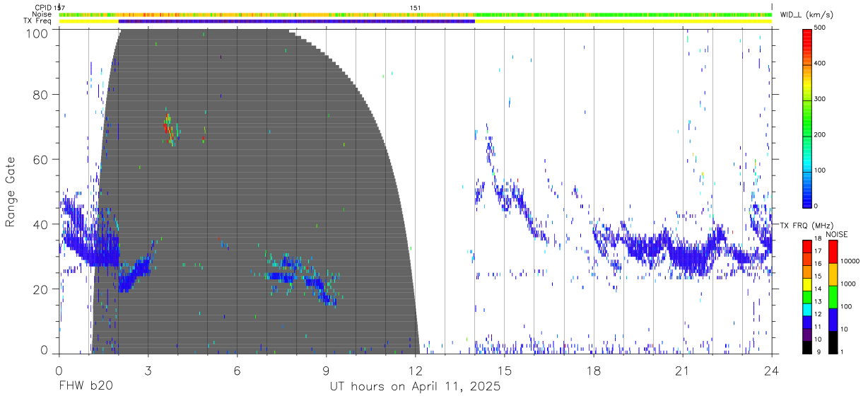The height and width of the screenshot is (401, 868).
Task: Click the '10000' noise legend value
Action: click(852, 262)
